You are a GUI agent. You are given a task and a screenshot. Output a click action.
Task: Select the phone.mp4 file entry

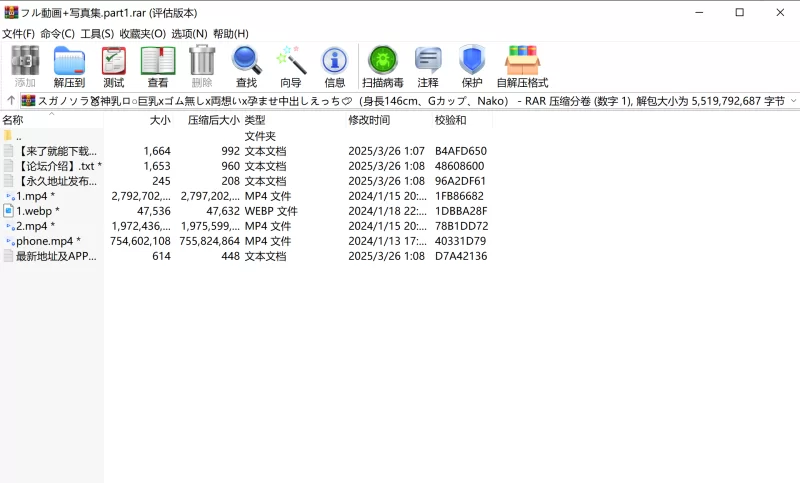[x=47, y=241]
